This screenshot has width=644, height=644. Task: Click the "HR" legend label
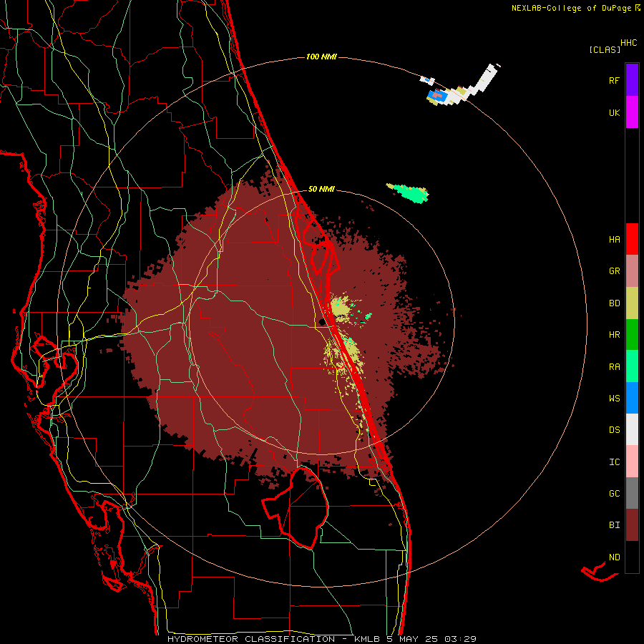[x=614, y=335]
